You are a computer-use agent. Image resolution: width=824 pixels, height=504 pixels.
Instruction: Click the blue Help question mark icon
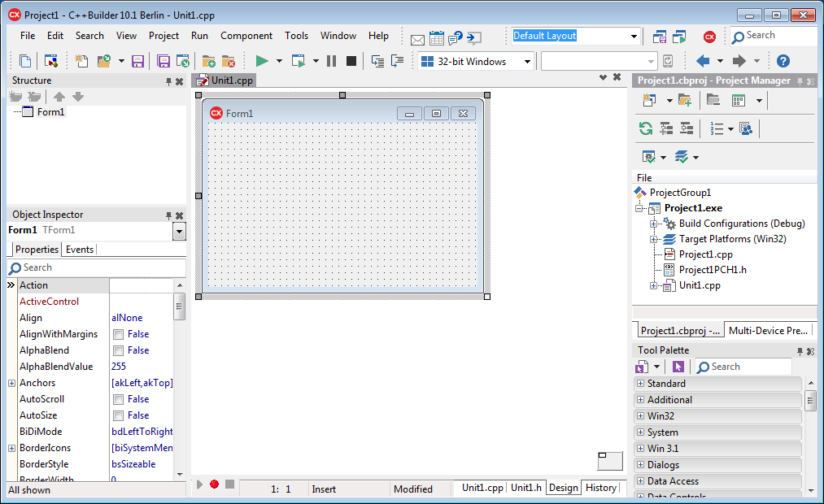click(x=783, y=61)
